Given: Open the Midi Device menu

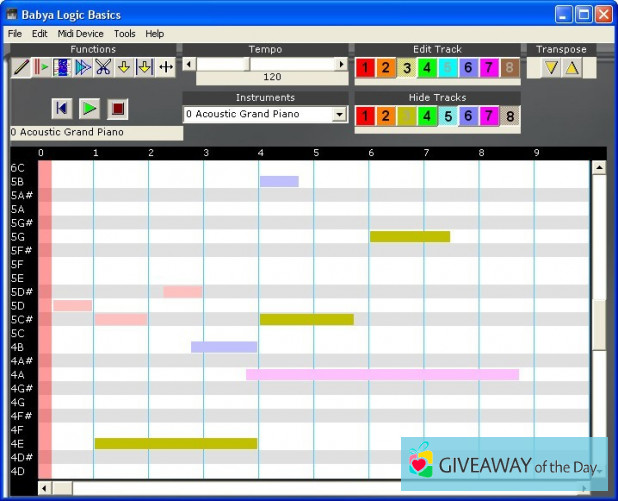Looking at the screenshot, I should (80, 33).
